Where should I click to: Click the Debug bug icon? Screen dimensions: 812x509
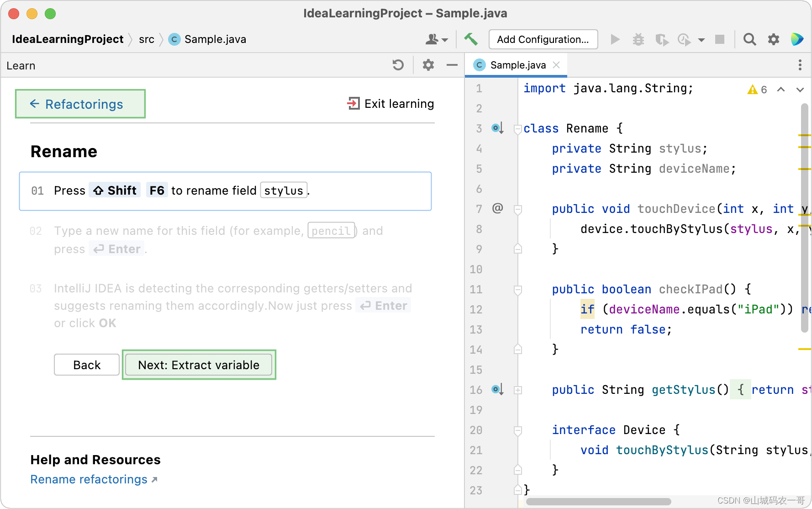(638, 39)
